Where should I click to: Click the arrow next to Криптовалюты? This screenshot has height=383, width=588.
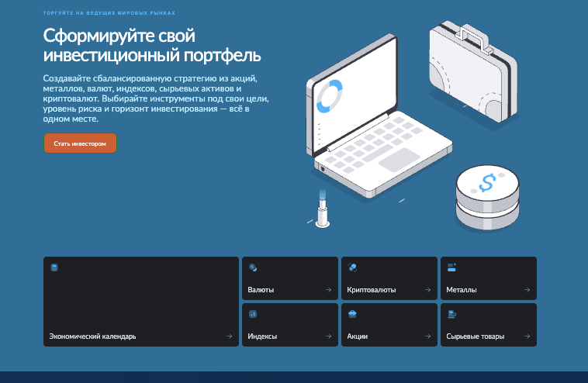(x=428, y=290)
